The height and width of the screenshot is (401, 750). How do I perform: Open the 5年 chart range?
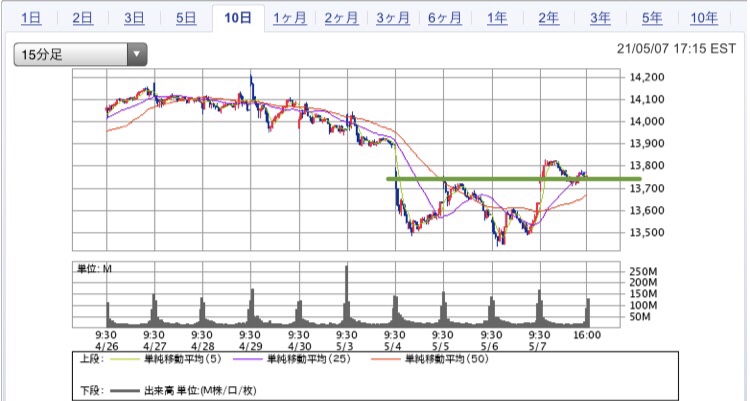click(x=652, y=18)
